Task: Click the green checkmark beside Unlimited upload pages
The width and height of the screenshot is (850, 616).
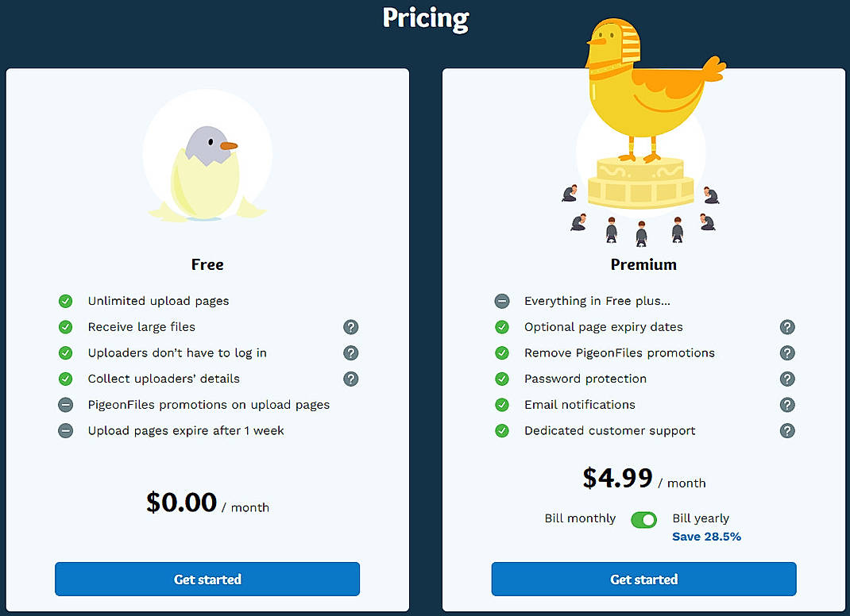Action: click(x=65, y=301)
